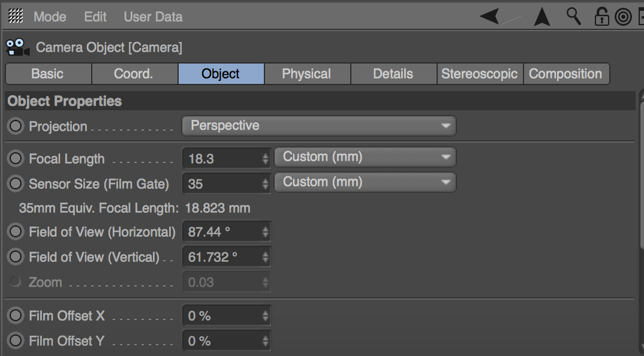Click the Camera Object icon
This screenshot has width=644, height=356.
pos(17,47)
